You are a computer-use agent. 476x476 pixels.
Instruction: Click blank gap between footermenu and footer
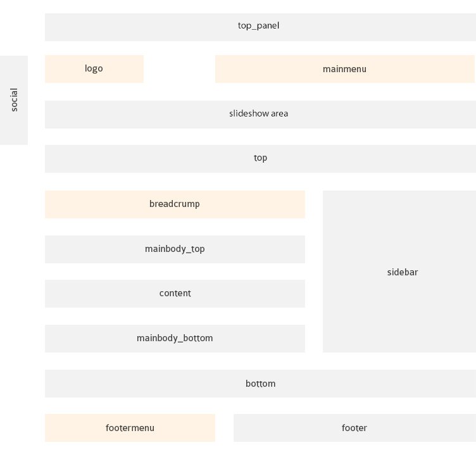pos(224,428)
